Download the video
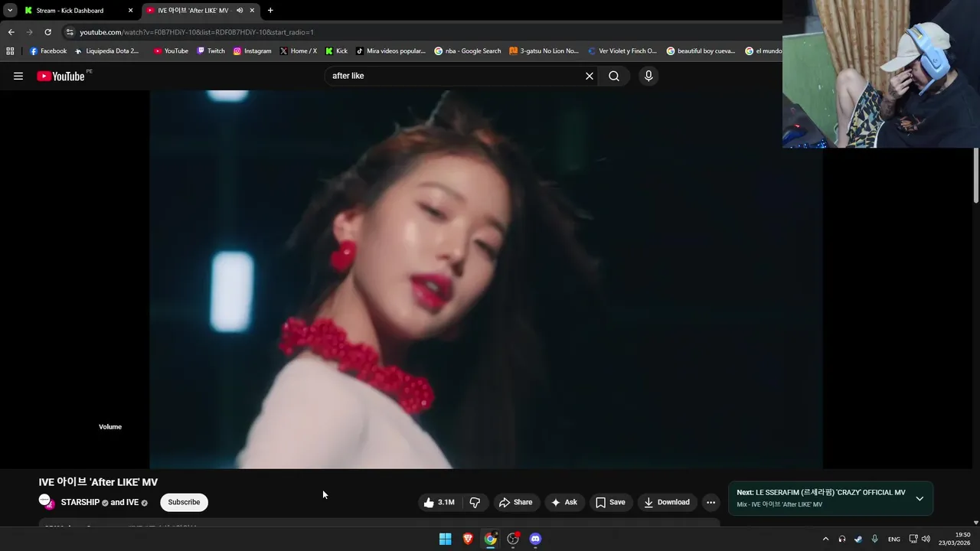The height and width of the screenshot is (551, 980). click(x=667, y=502)
